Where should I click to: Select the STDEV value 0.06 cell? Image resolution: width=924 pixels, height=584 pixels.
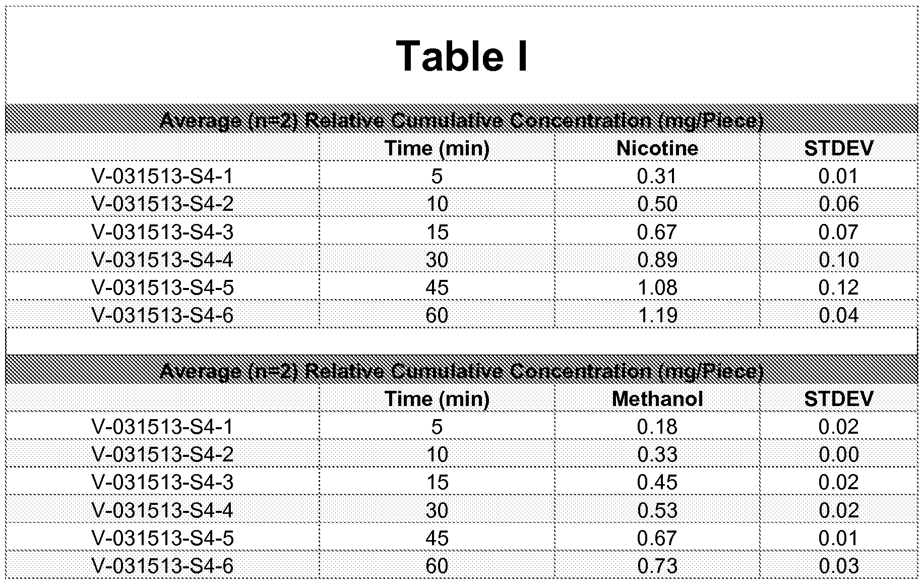pyautogui.click(x=838, y=204)
